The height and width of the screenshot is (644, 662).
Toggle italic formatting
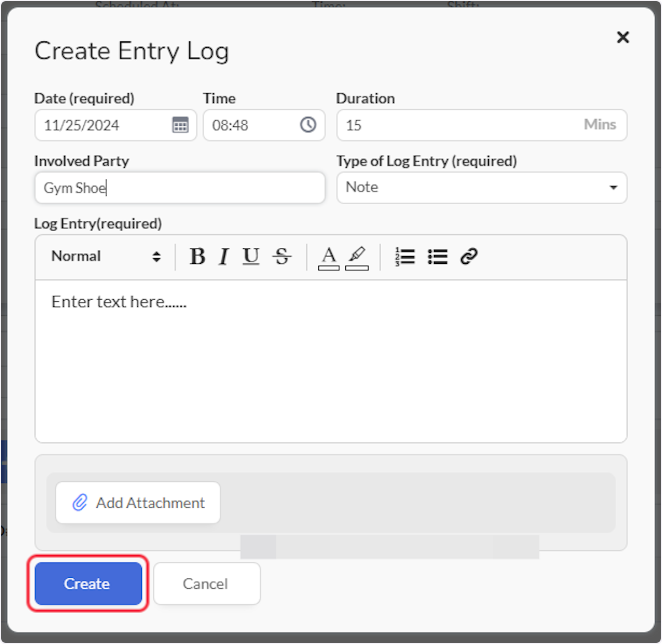[x=223, y=257]
